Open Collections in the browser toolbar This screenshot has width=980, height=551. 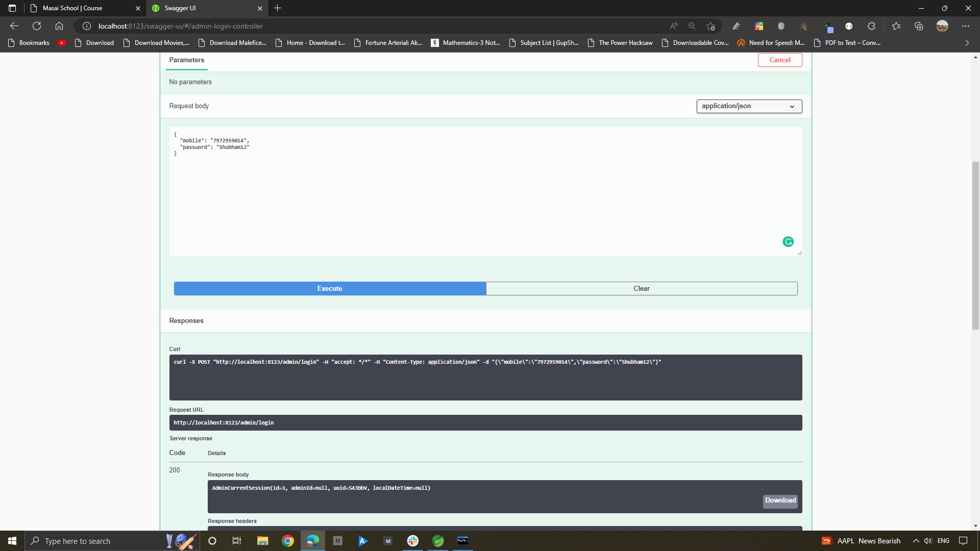point(919,26)
